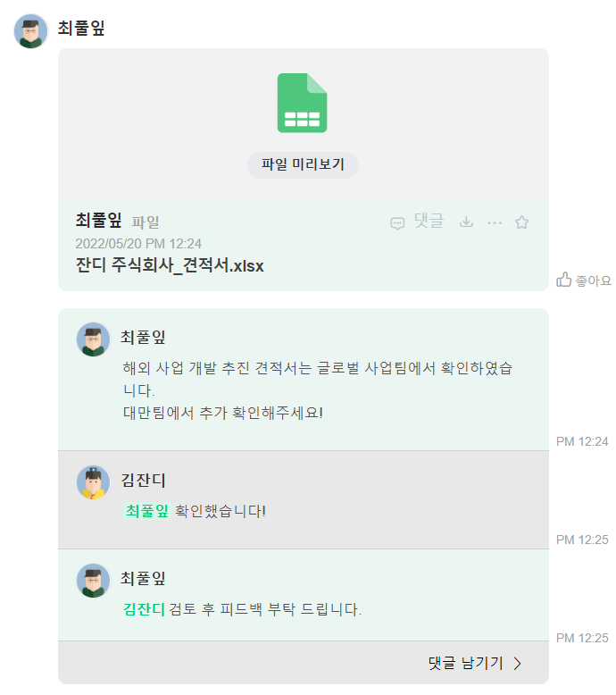This screenshot has height=695, width=616.
Task: Open file 잔디 주식회사_견적서.xlsx
Action: (x=170, y=265)
